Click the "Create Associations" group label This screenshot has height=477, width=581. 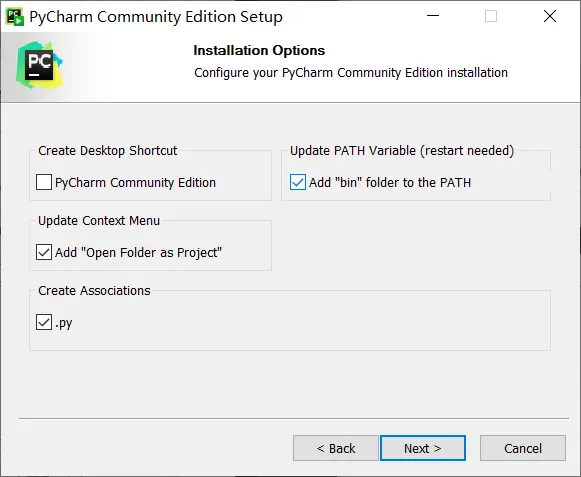pos(94,291)
